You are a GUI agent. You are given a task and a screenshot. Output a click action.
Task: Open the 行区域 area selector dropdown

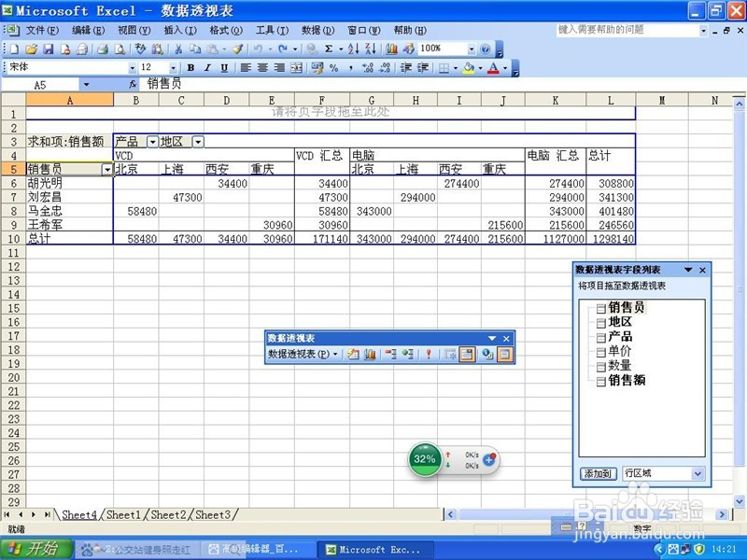pyautogui.click(x=696, y=473)
